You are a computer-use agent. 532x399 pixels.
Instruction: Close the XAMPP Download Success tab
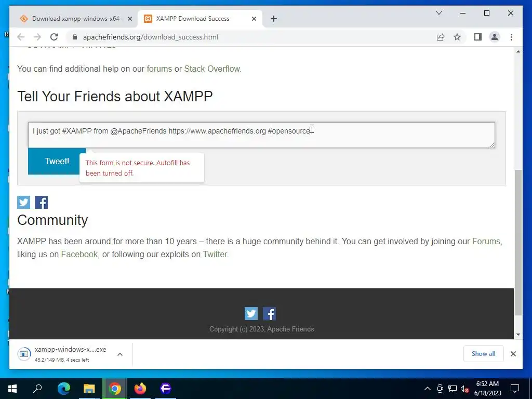pyautogui.click(x=254, y=19)
